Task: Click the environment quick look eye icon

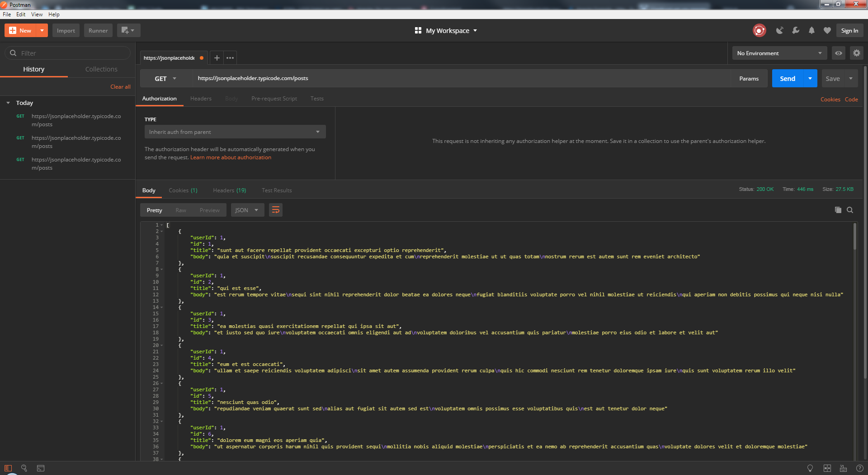Action: (839, 53)
